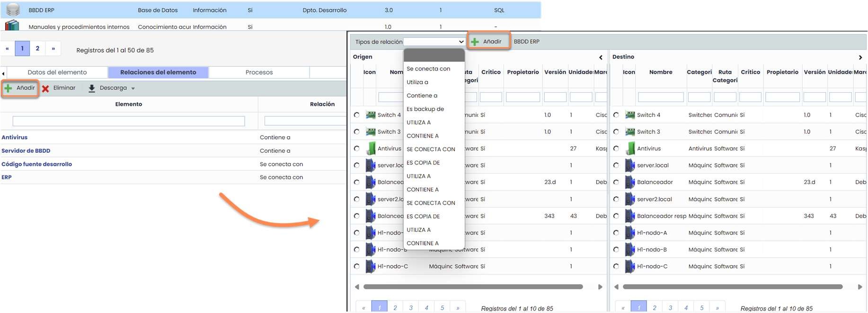Click the green plus Añadir icon in relations tab
The image size is (868, 313).
9,88
